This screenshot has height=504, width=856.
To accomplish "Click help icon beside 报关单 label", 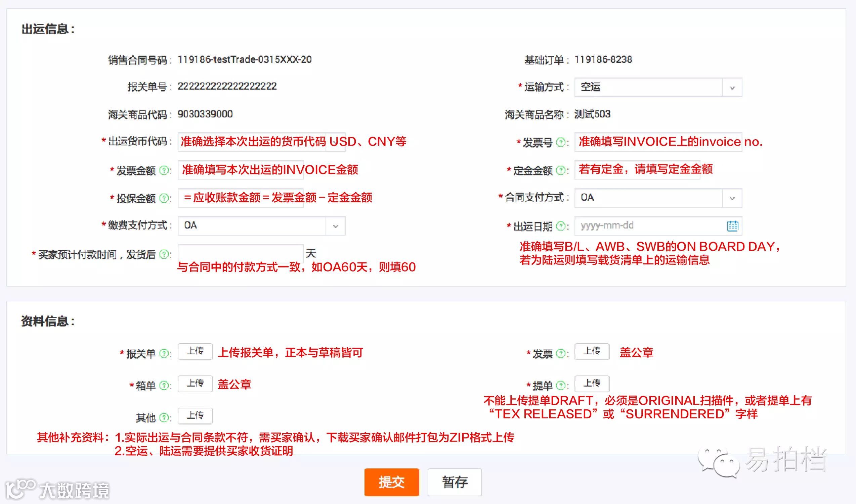I will point(164,354).
